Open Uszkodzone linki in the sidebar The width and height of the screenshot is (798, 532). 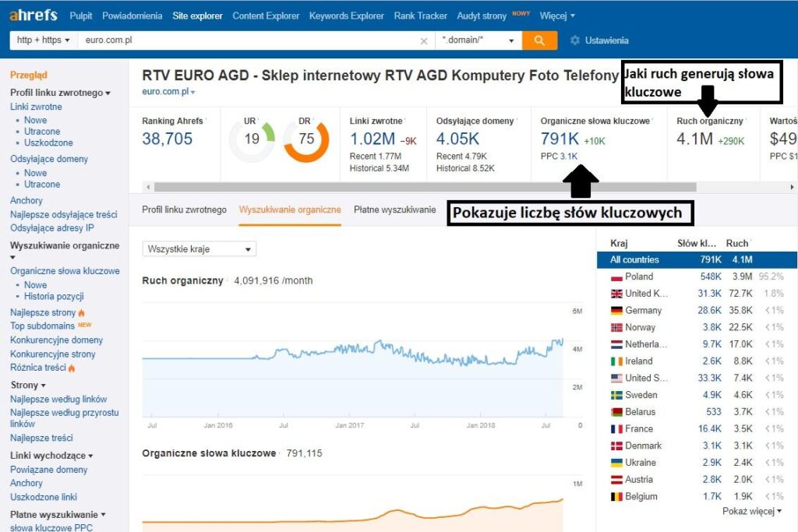click(44, 498)
